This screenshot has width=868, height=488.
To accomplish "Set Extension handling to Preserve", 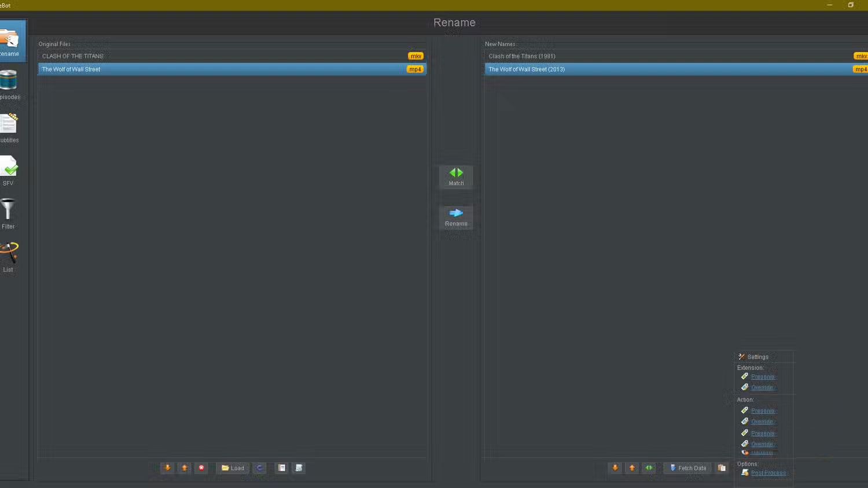I will (x=762, y=376).
